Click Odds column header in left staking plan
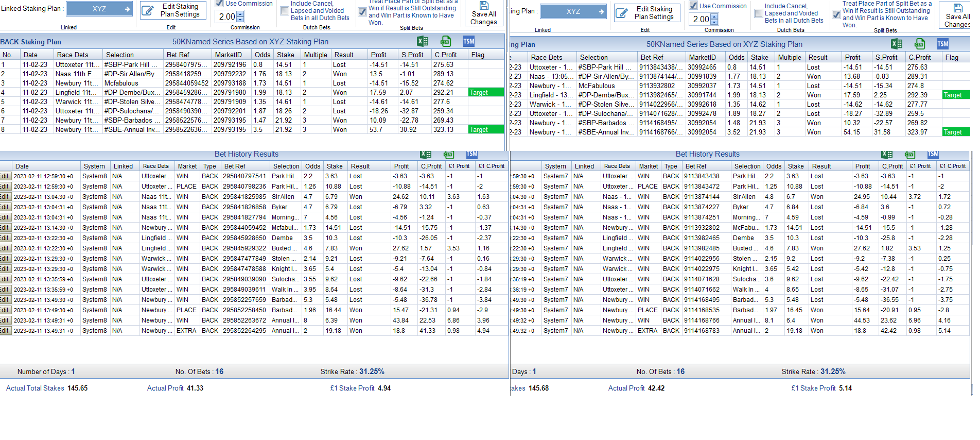The height and width of the screenshot is (440, 980). click(x=262, y=55)
